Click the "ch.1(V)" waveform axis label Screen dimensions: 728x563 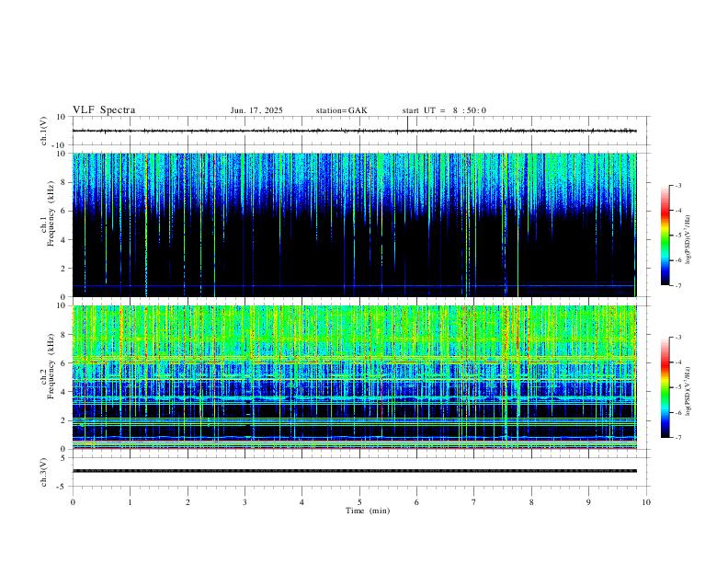[x=44, y=131]
